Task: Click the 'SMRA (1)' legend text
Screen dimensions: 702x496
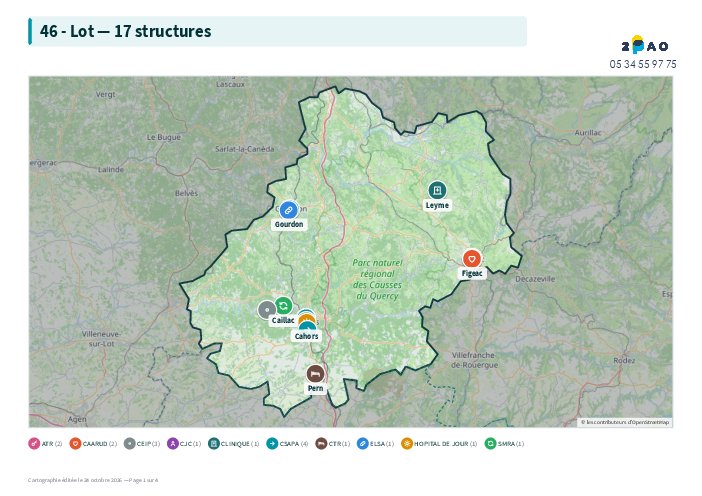Action: point(511,444)
